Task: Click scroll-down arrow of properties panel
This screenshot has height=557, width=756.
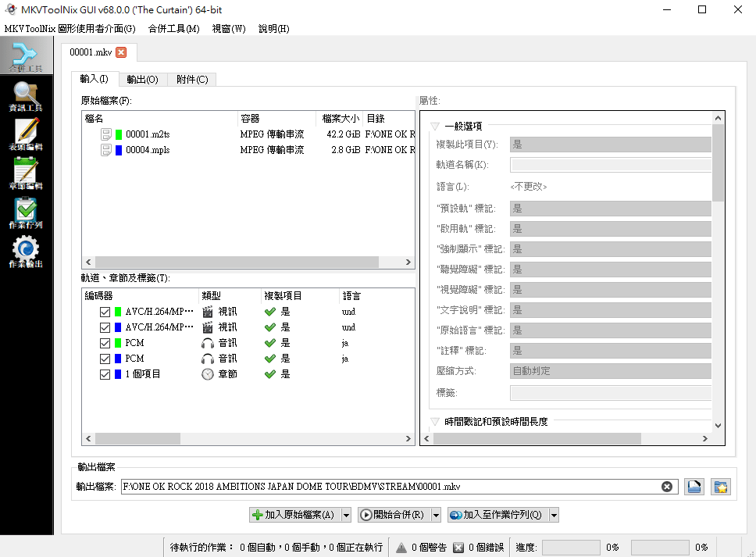Action: tap(718, 426)
